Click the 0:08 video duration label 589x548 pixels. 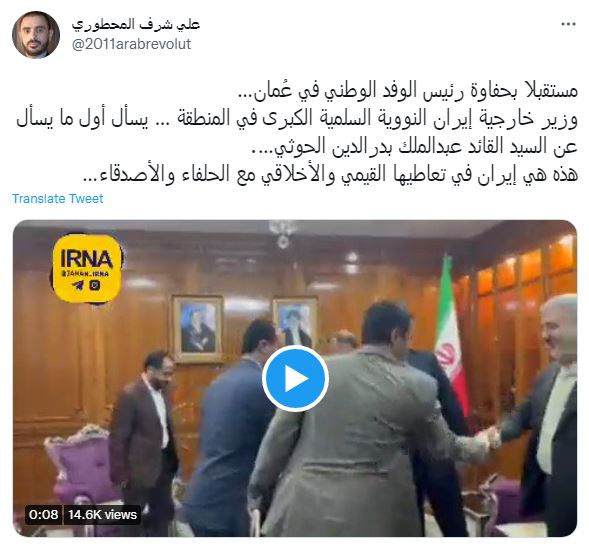coord(44,514)
